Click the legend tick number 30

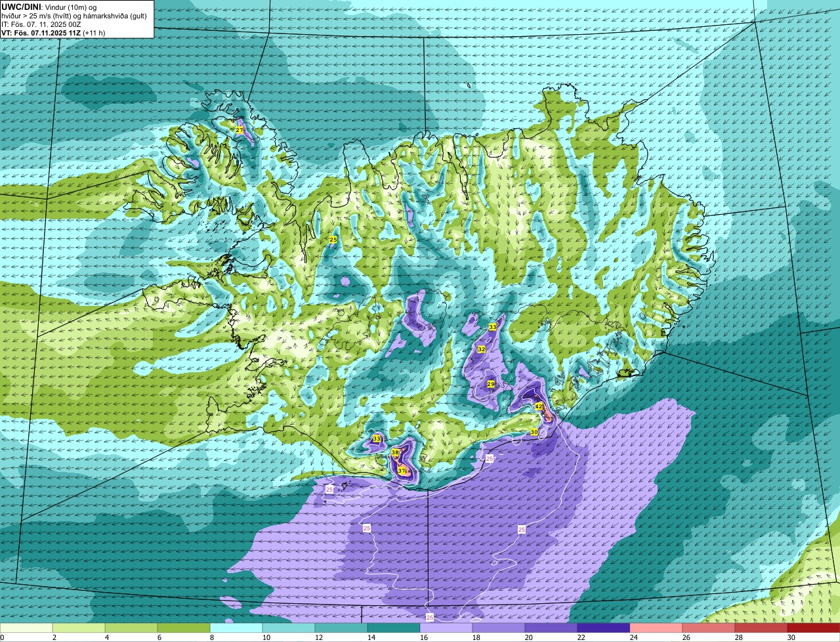tap(791, 637)
